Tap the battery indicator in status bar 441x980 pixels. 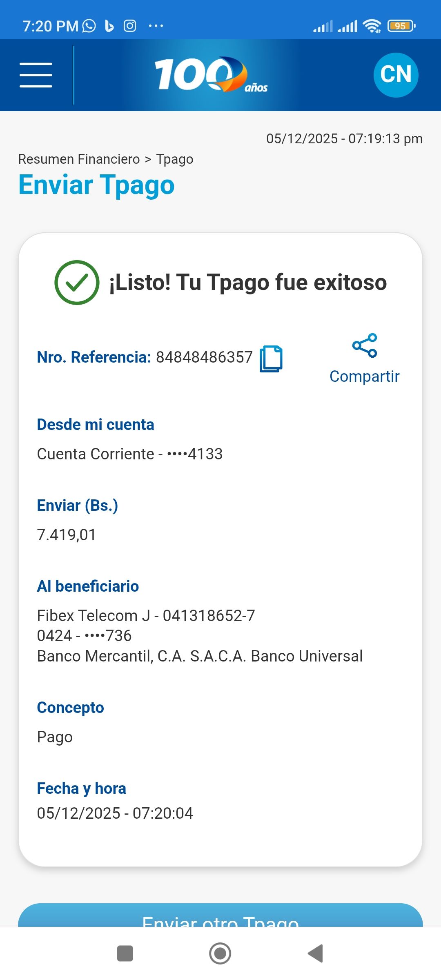[401, 26]
